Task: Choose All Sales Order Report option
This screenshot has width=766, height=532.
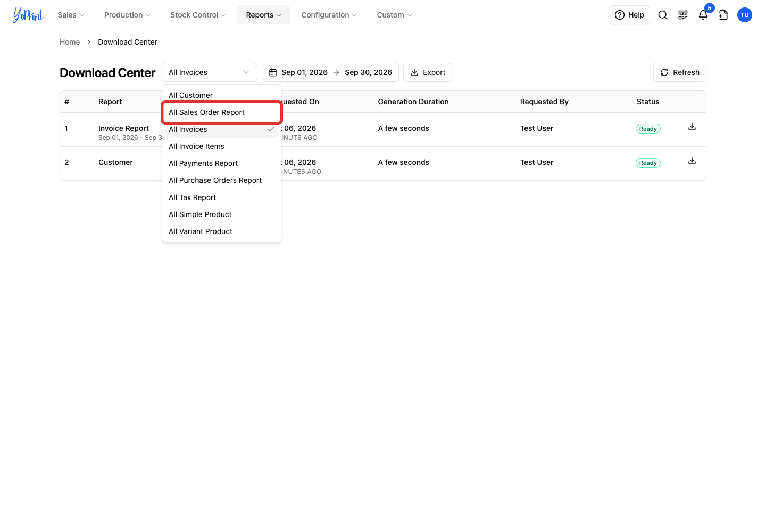Action: tap(221, 112)
